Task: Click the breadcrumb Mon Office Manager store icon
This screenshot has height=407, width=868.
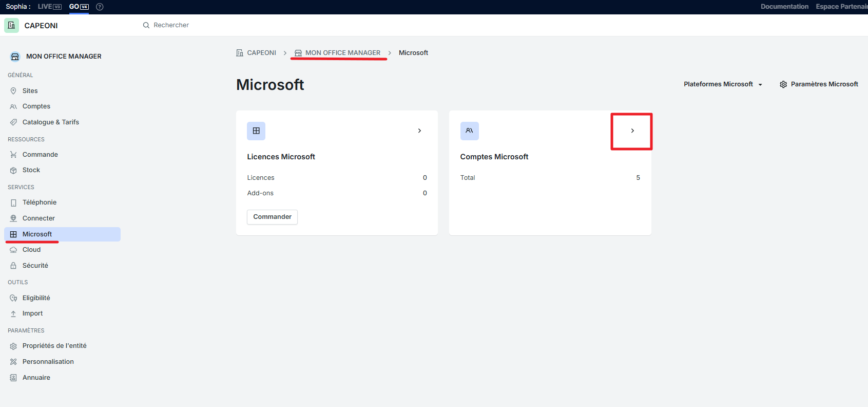Action: tap(298, 53)
